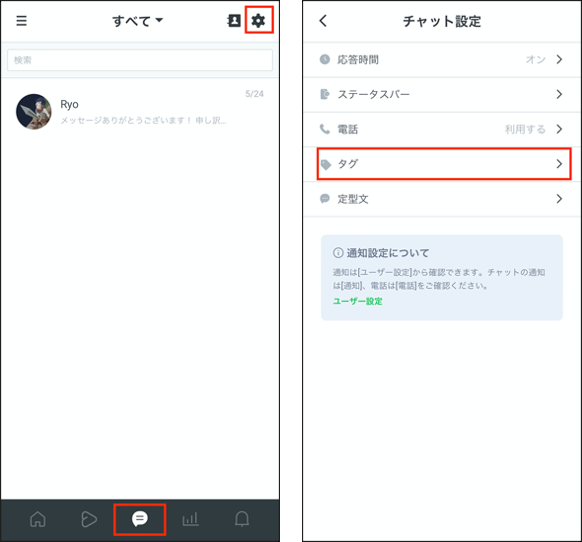Open the 定型文 setting row
This screenshot has height=542, width=582.
pyautogui.click(x=442, y=199)
